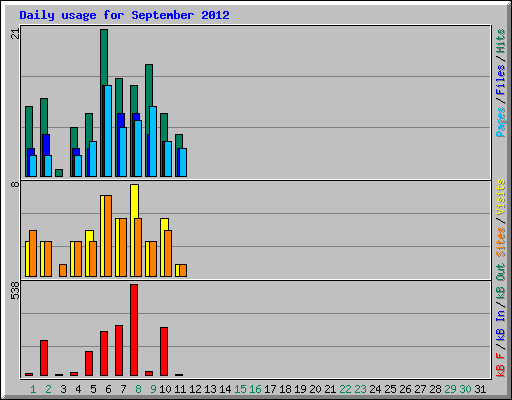
Task: Click the orange sites bar for day 6
Action: (x=108, y=236)
